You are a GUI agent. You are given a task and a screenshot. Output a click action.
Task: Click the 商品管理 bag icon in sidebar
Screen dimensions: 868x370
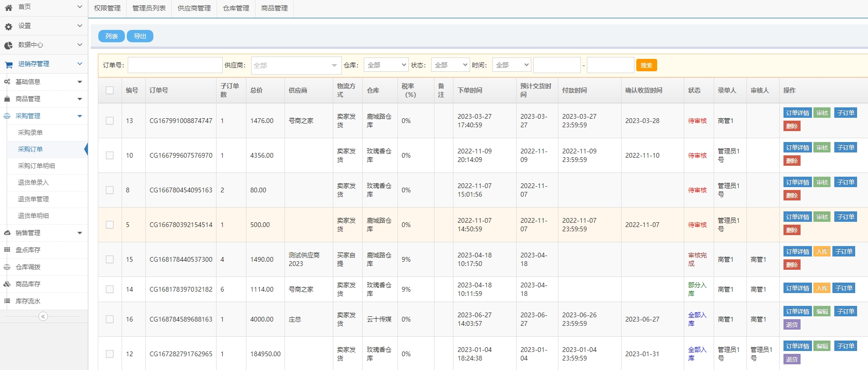pos(7,99)
